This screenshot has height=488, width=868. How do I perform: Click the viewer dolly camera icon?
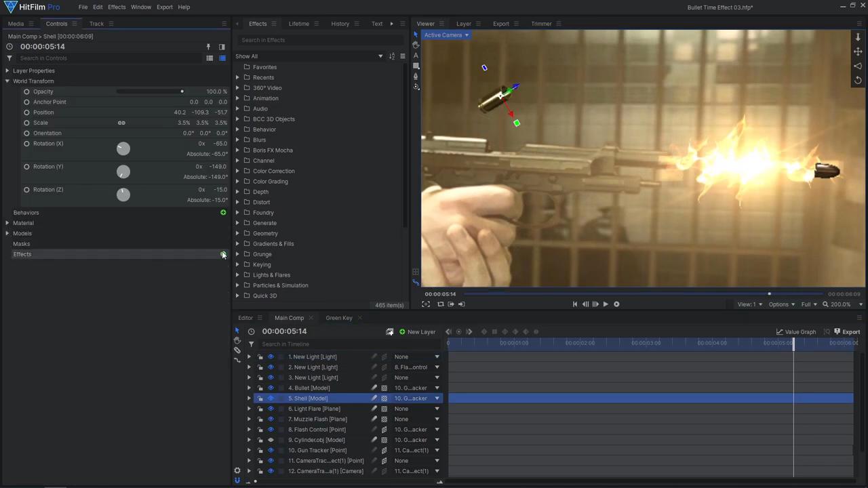[x=858, y=37]
